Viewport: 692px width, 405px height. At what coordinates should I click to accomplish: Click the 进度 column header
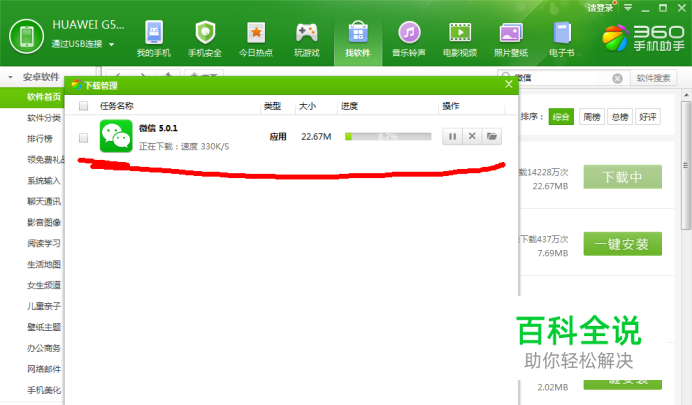pyautogui.click(x=349, y=106)
